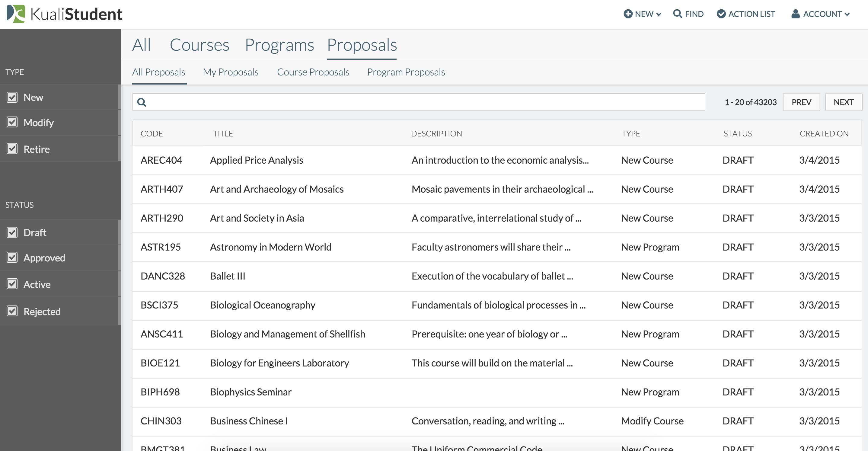Image resolution: width=868 pixels, height=451 pixels.
Task: Click the PREV pagination button
Action: pyautogui.click(x=801, y=102)
